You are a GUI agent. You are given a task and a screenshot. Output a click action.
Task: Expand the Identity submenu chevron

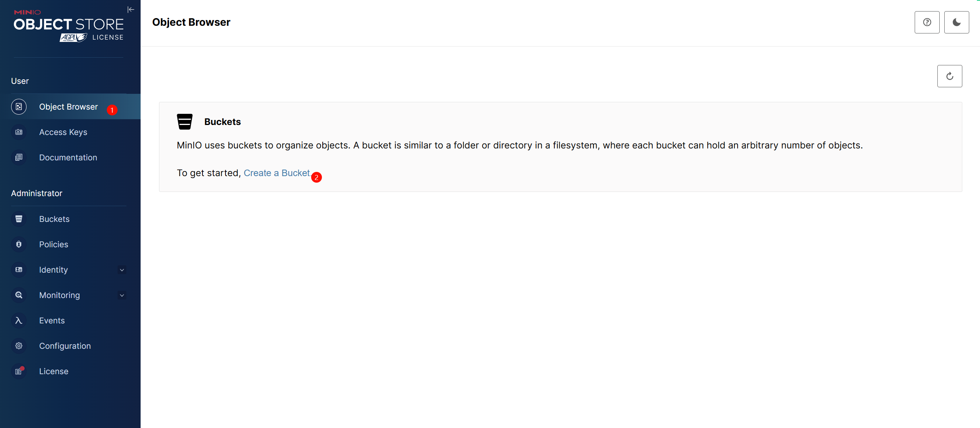click(x=122, y=270)
